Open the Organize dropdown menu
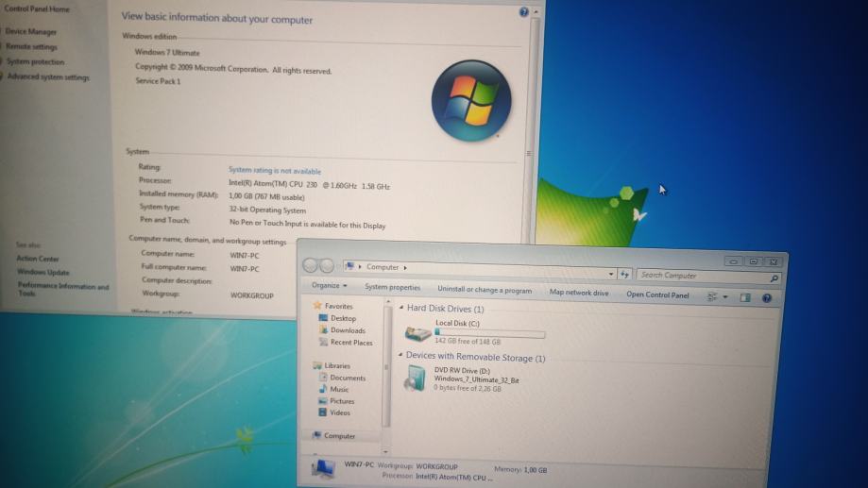 (330, 286)
